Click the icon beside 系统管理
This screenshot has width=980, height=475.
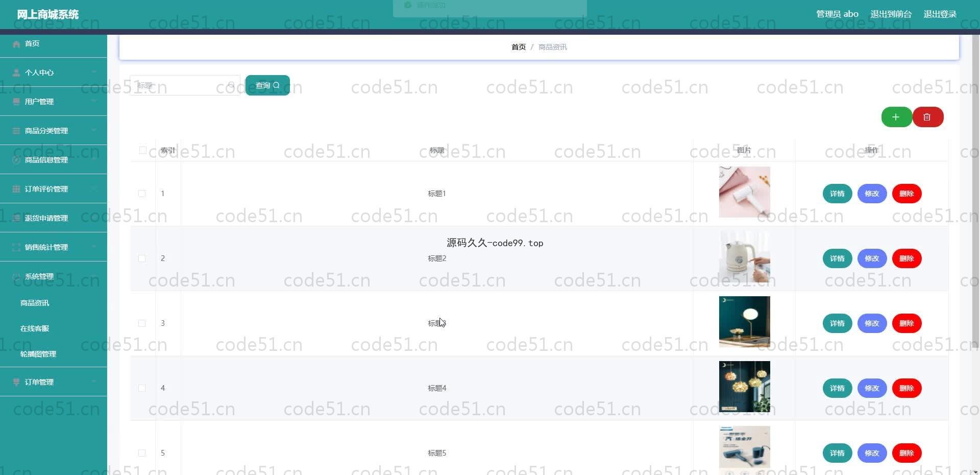point(16,276)
